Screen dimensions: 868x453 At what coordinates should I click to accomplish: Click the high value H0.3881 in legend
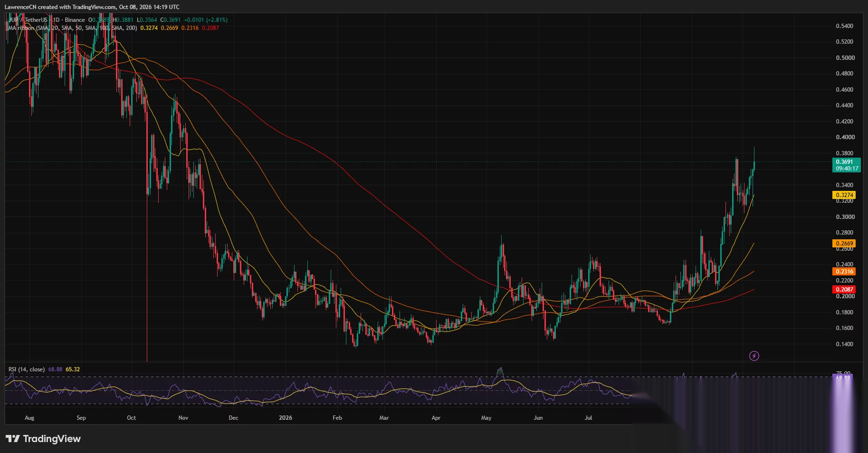point(123,20)
